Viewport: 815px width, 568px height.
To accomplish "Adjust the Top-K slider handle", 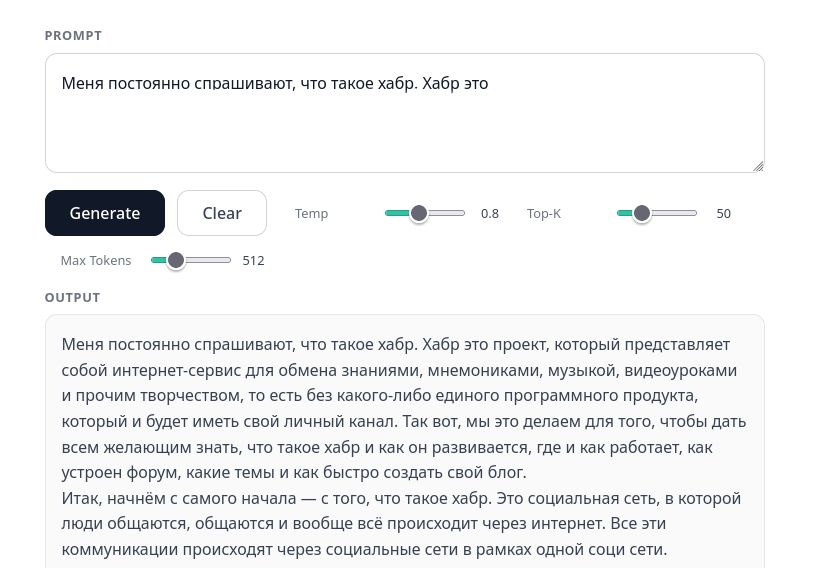I will click(x=642, y=213).
